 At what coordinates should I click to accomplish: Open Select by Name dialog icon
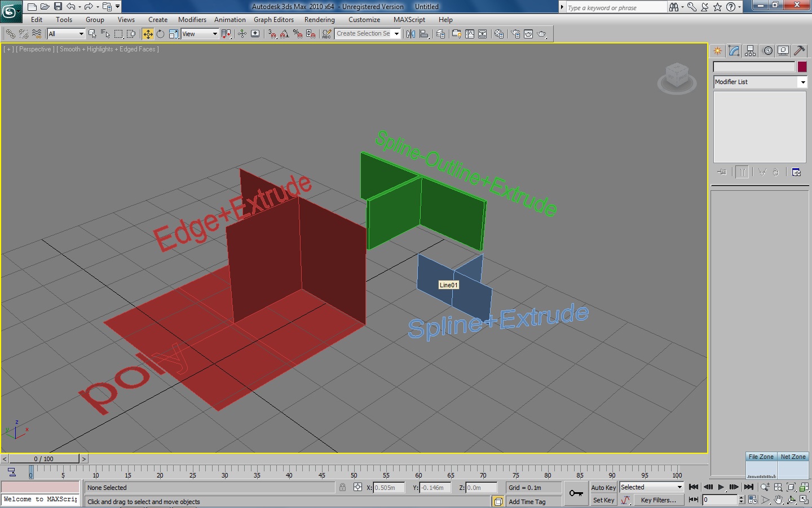pyautogui.click(x=105, y=34)
